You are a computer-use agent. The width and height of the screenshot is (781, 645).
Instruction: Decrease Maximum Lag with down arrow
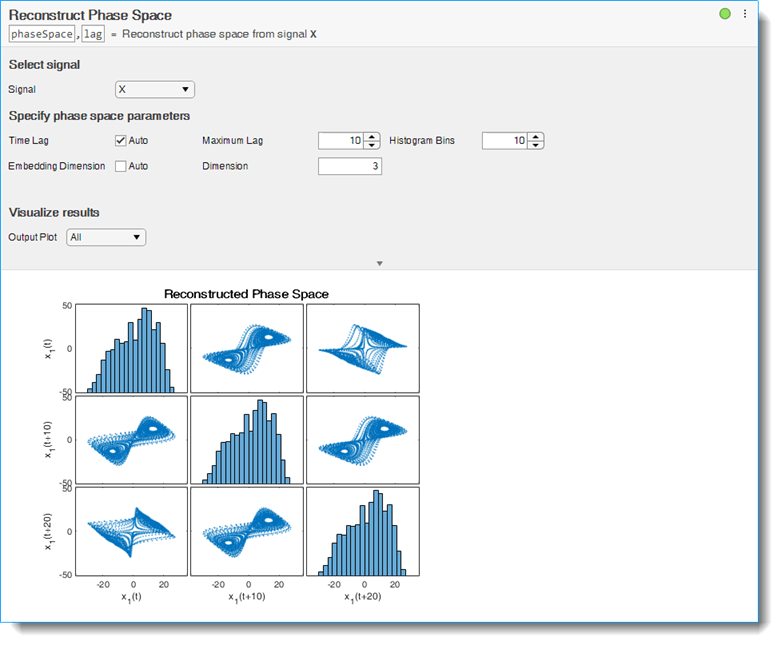(371, 145)
